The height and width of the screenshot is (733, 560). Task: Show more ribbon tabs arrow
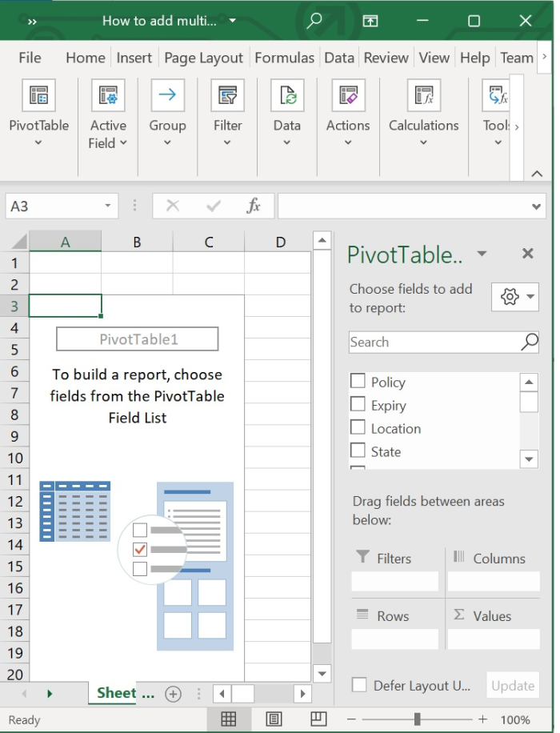click(544, 57)
